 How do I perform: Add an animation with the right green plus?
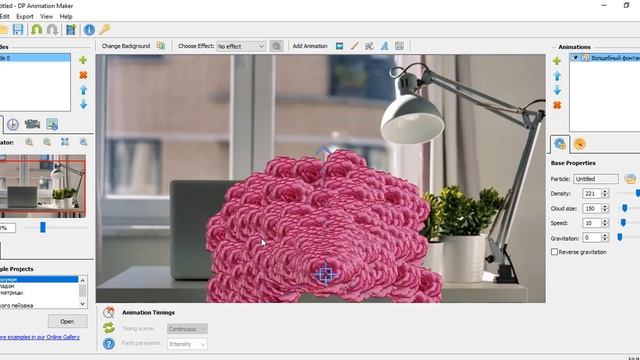tap(557, 61)
